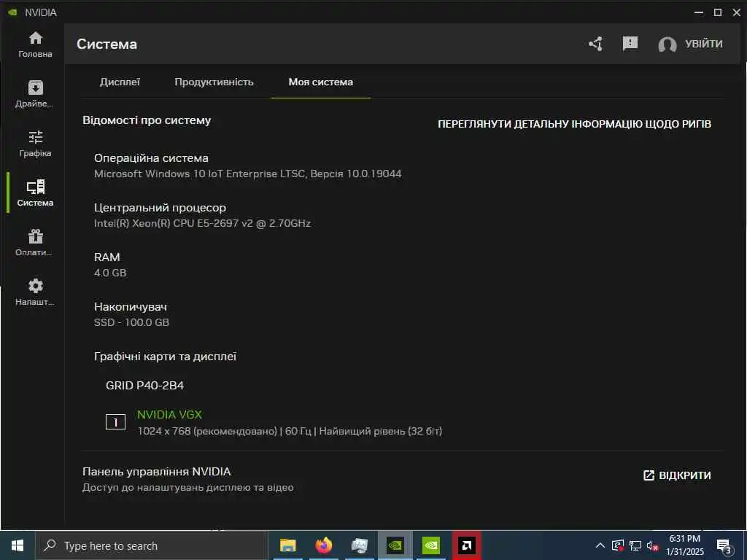Open the Головна home section in sidebar
Screen dimensions: 747x560
[x=35, y=44]
